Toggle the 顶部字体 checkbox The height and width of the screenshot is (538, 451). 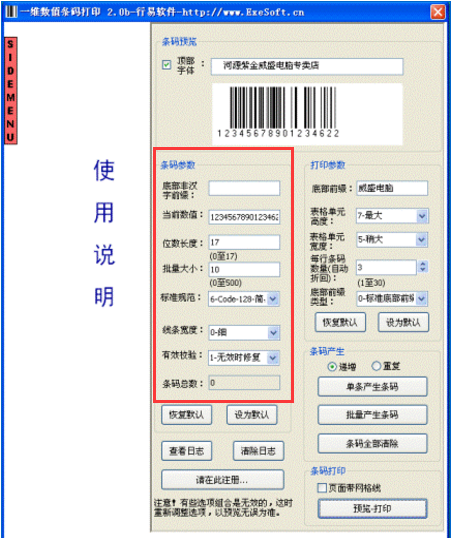166,65
